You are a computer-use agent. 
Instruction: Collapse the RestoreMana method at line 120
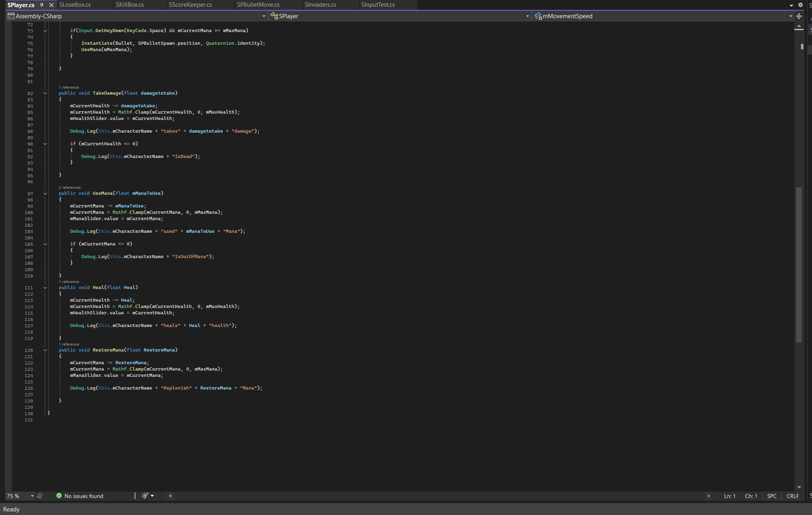click(x=45, y=350)
